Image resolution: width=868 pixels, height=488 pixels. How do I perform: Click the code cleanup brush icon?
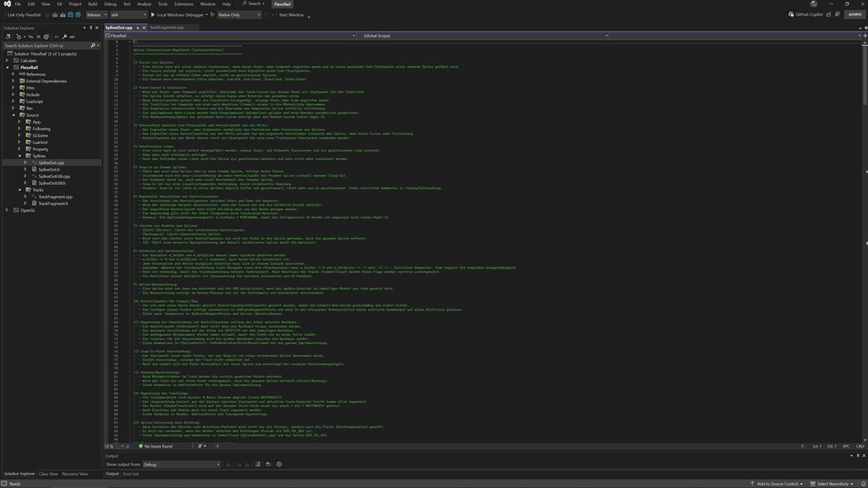point(200,446)
